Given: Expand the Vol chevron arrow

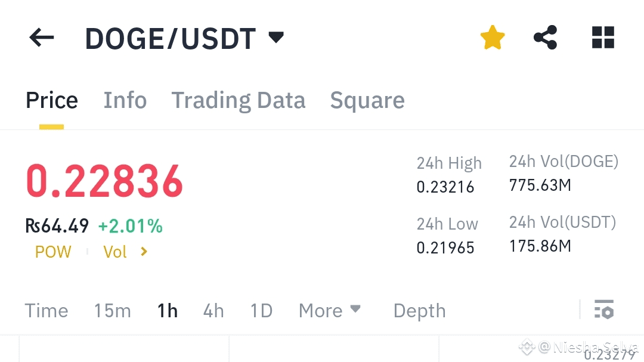Looking at the screenshot, I should (x=144, y=252).
